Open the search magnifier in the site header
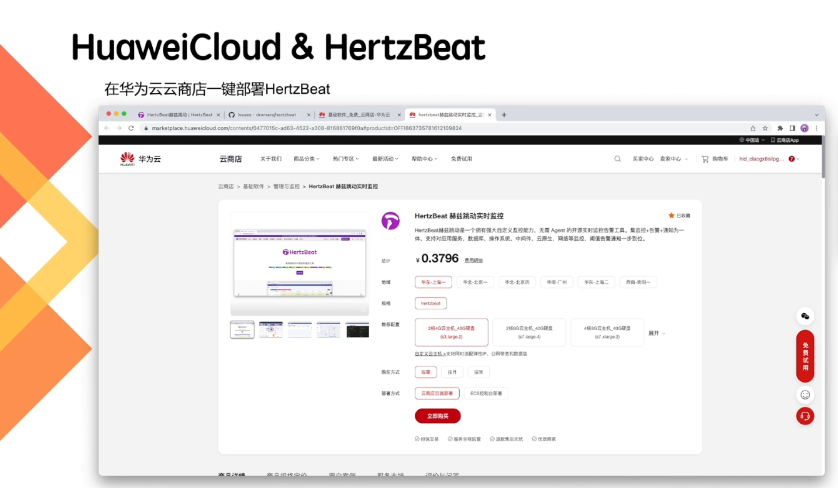Image resolution: width=838 pixels, height=488 pixels. pos(617,159)
